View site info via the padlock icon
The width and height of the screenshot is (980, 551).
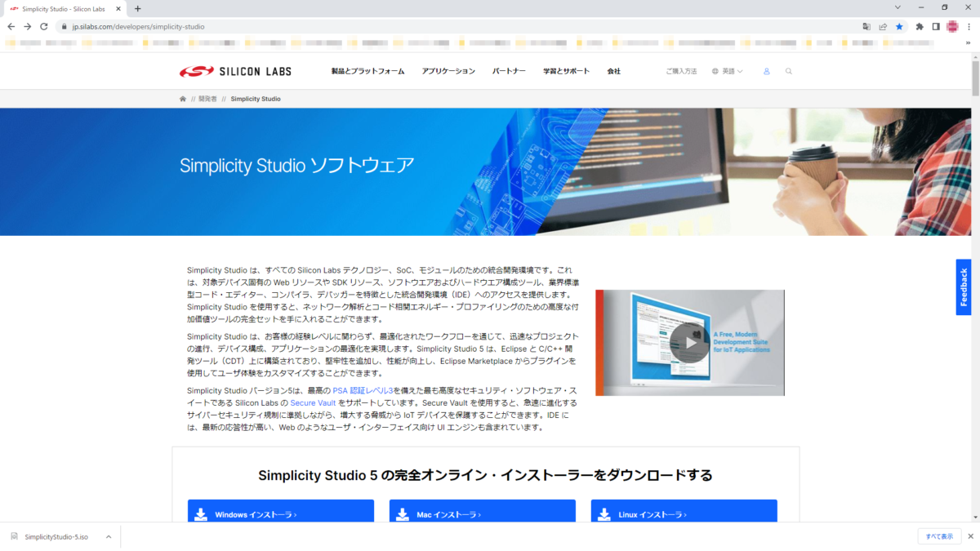tap(64, 26)
